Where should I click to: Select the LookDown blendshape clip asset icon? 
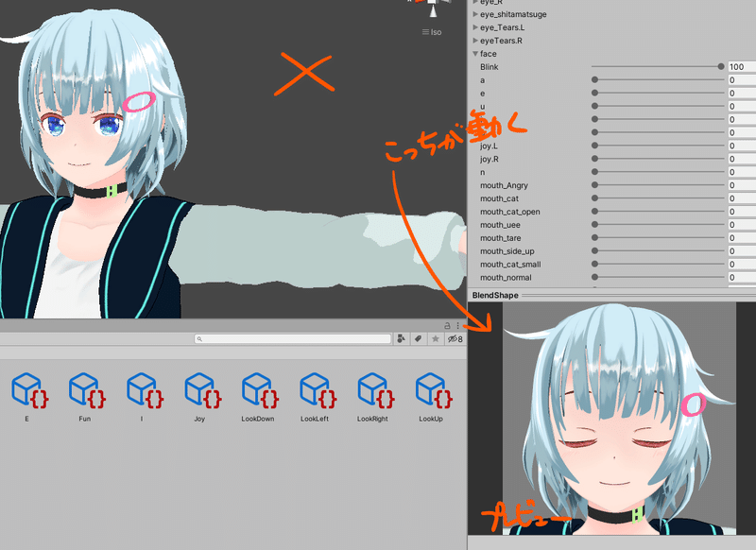tap(261, 390)
